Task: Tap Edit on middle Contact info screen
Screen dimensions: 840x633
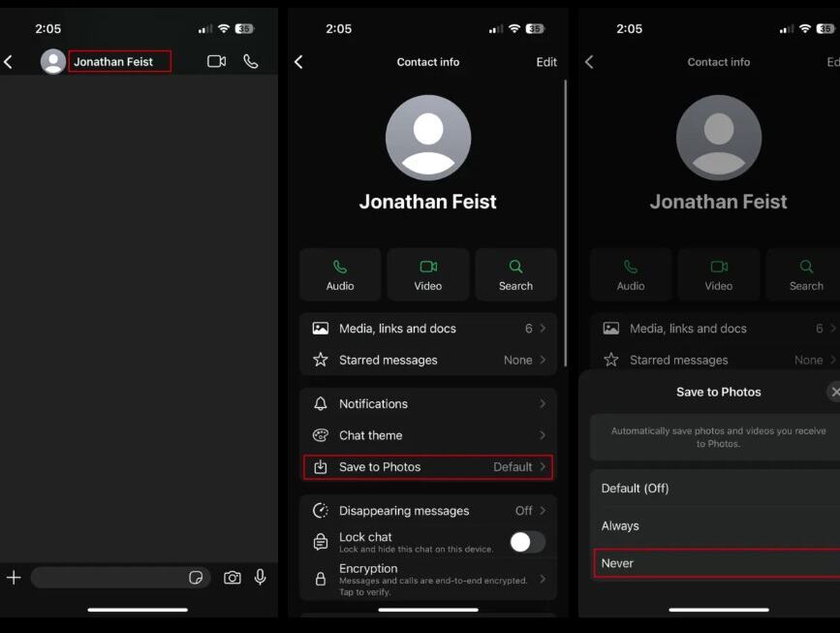Action: point(546,62)
